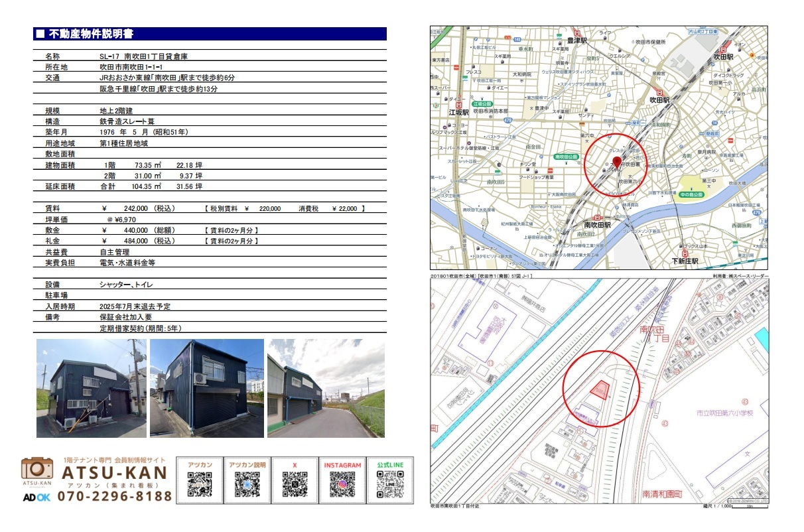Select the 敷金 440,000 (総額) value
804x532 pixels.
(x=138, y=230)
